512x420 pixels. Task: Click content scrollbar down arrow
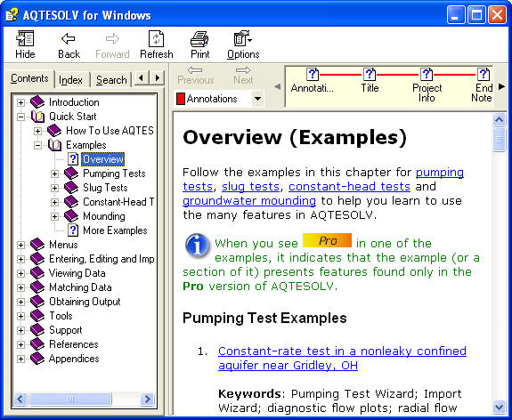[499, 407]
